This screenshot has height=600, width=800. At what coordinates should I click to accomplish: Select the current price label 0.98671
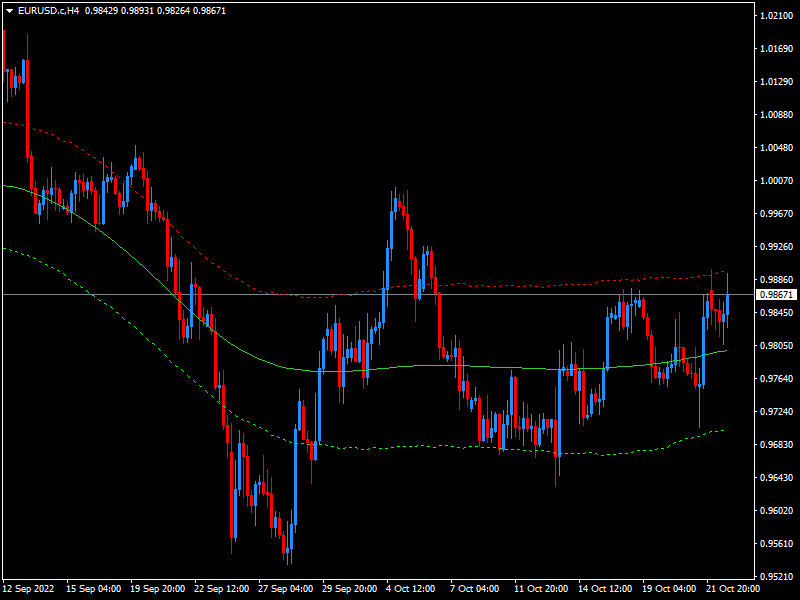(776, 295)
